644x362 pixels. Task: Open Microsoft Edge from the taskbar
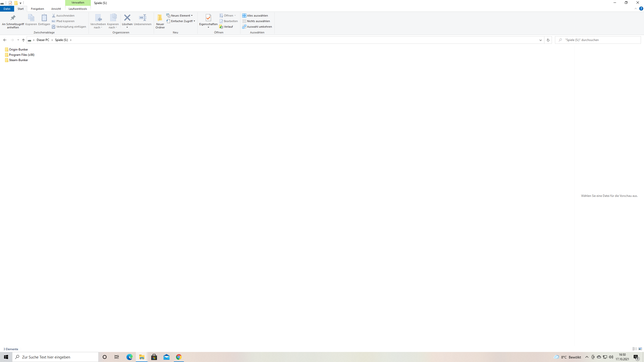[129, 357]
